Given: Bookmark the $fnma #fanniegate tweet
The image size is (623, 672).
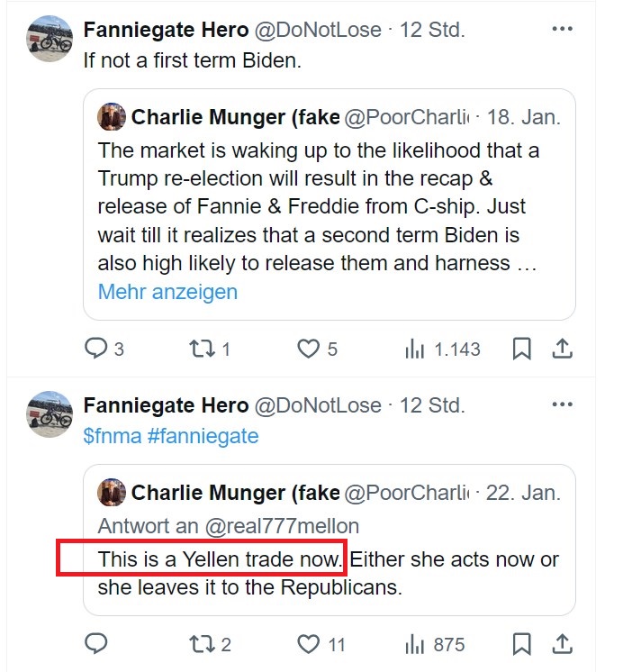Looking at the screenshot, I should point(521,644).
